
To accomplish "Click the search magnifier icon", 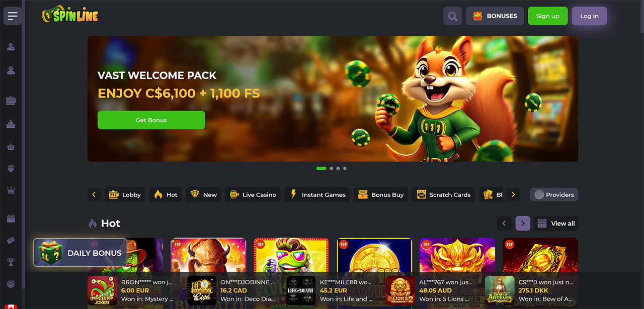I will (452, 16).
